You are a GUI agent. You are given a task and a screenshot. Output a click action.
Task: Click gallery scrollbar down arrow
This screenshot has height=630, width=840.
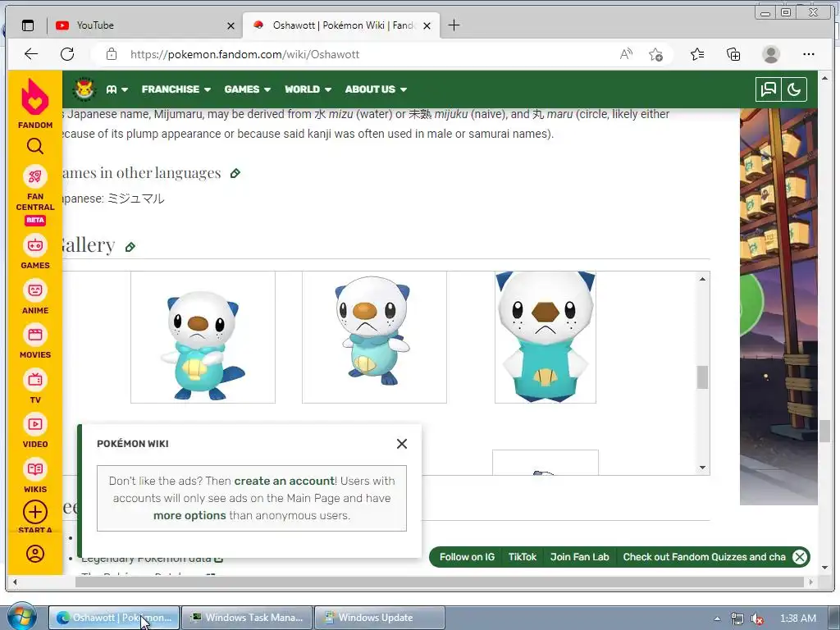(x=702, y=468)
